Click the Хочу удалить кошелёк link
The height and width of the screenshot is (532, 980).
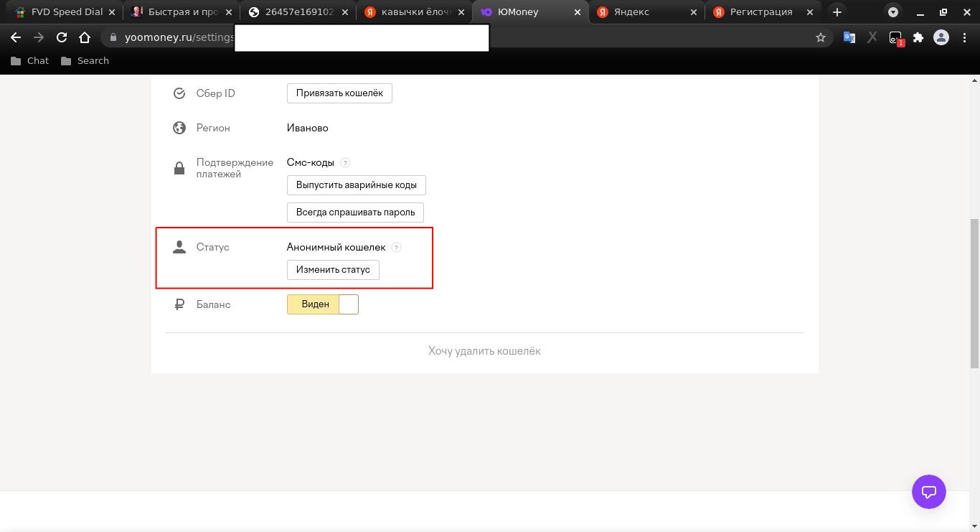pos(484,351)
